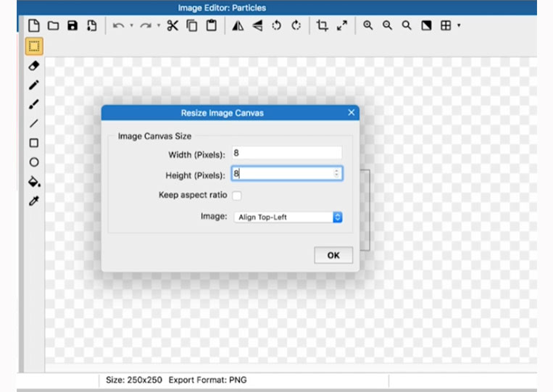
Task: Select the Paint Bucket fill tool
Action: coord(34,182)
